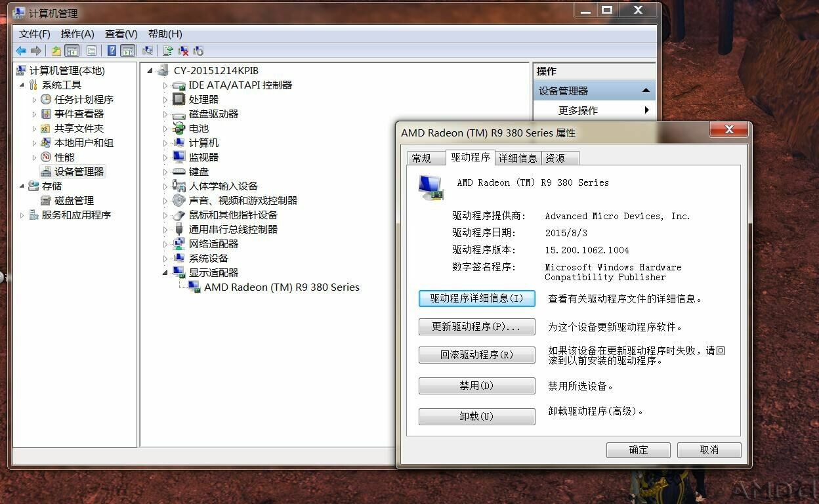Click the 电池 battery icon in device tree
Screen dimensions: 819x504
(178, 128)
